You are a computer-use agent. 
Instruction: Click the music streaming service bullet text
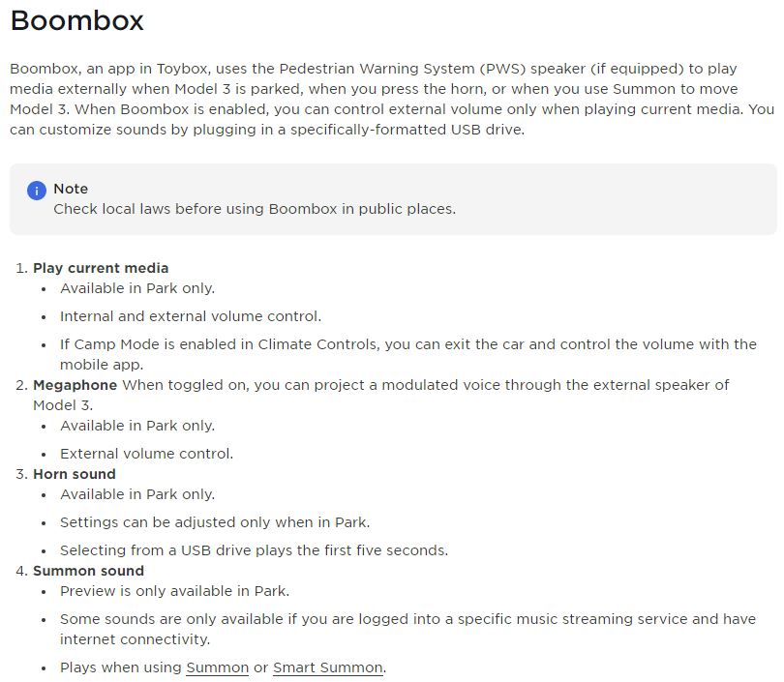(407, 619)
